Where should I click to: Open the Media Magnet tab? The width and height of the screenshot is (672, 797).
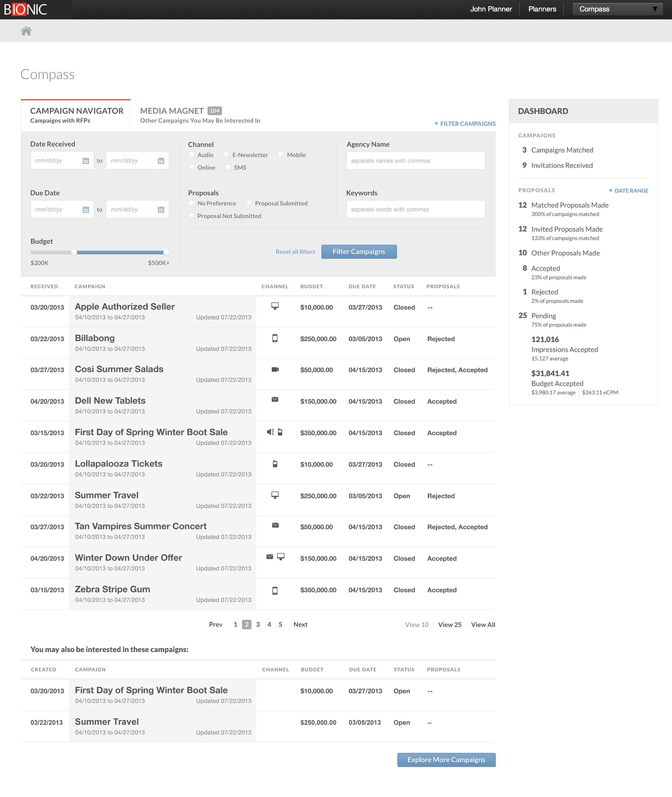pos(200,115)
